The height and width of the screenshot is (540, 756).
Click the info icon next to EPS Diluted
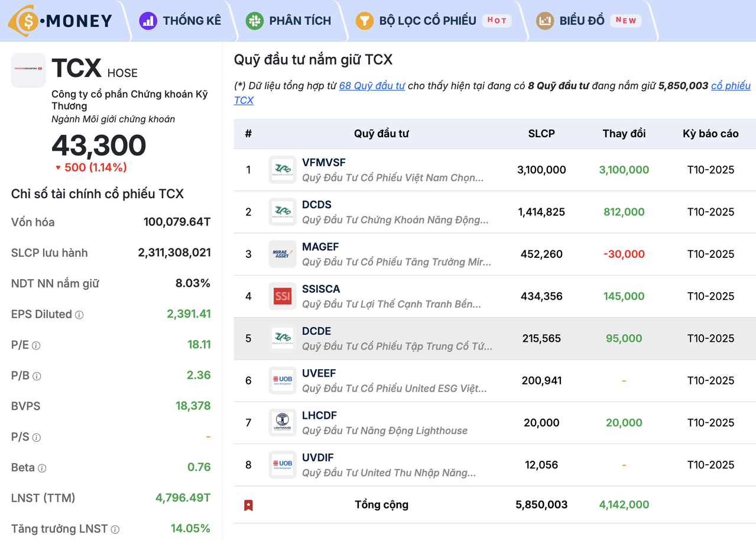coord(79,315)
